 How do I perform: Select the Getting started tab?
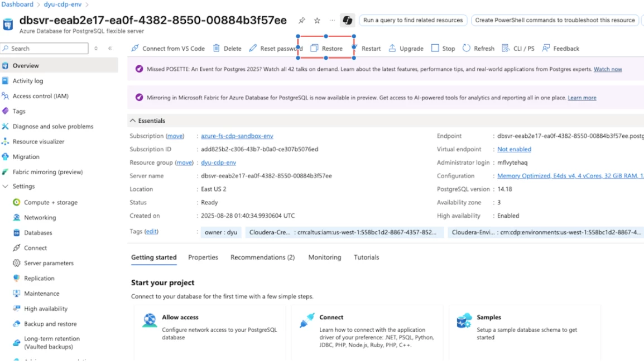[x=153, y=257]
